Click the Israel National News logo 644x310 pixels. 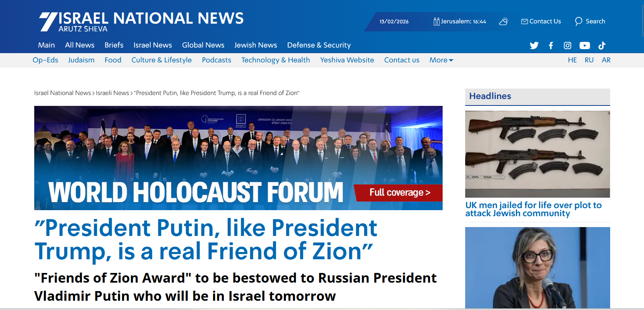pos(141,21)
